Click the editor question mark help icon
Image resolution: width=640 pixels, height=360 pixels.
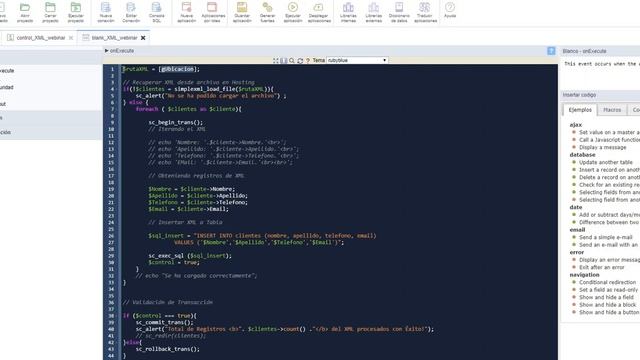pyautogui.click(x=308, y=60)
